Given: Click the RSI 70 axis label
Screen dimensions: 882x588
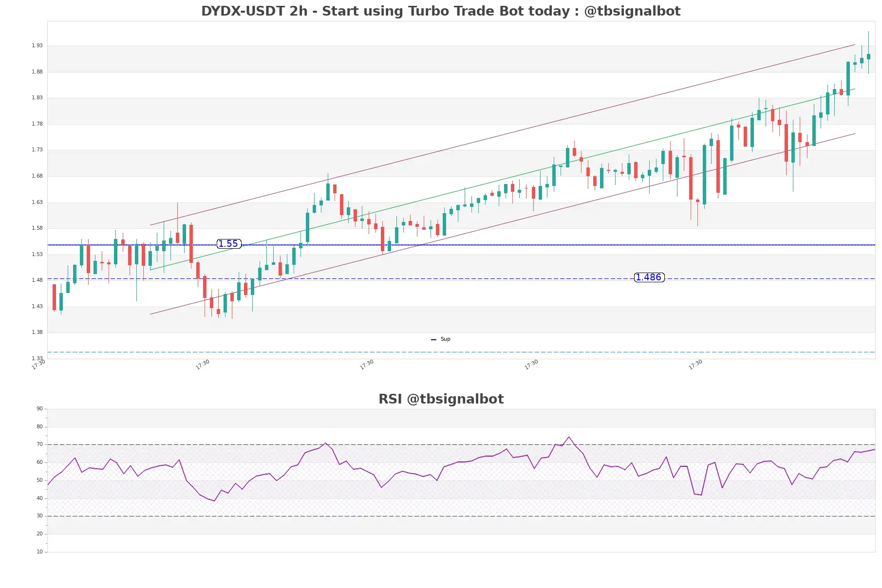Looking at the screenshot, I should click(39, 444).
